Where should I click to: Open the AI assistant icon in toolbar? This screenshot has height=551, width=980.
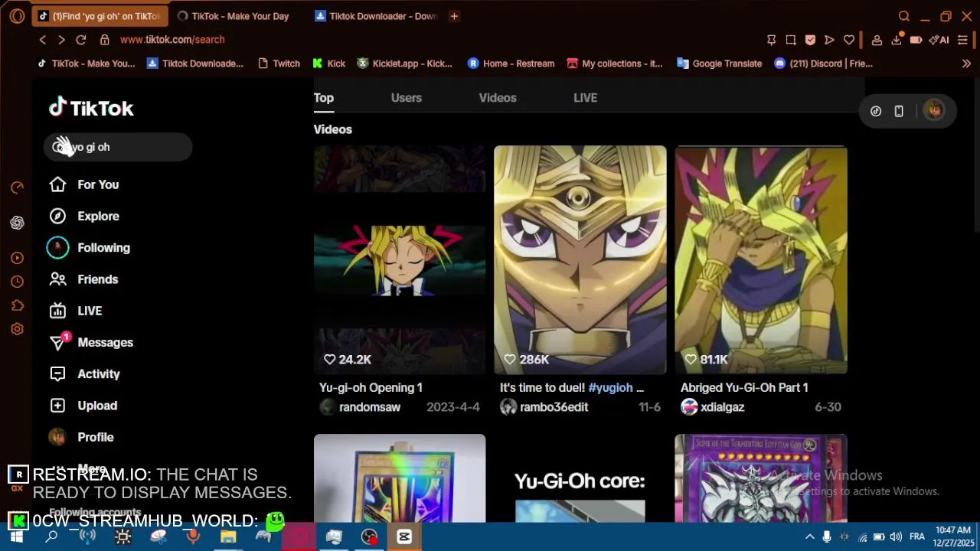(939, 40)
